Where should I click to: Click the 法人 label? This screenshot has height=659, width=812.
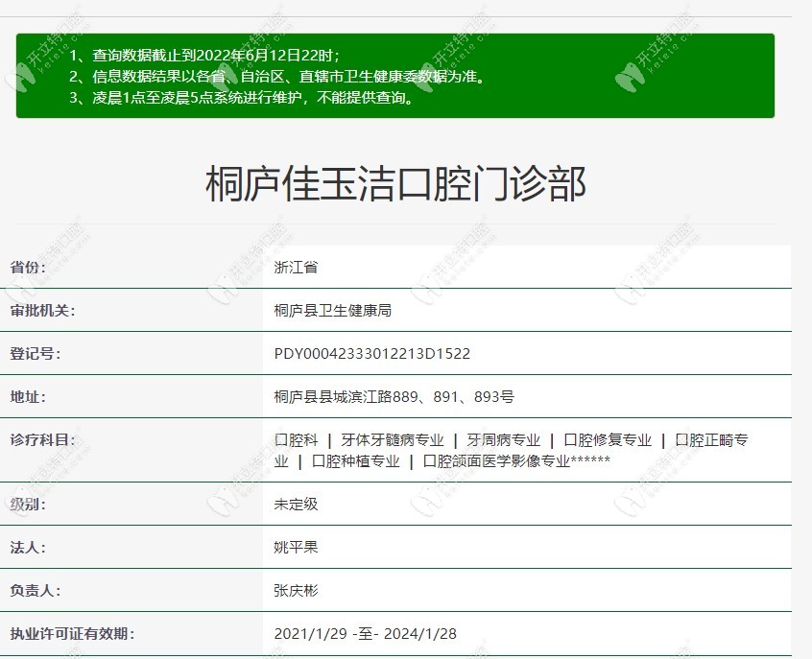pyautogui.click(x=28, y=547)
